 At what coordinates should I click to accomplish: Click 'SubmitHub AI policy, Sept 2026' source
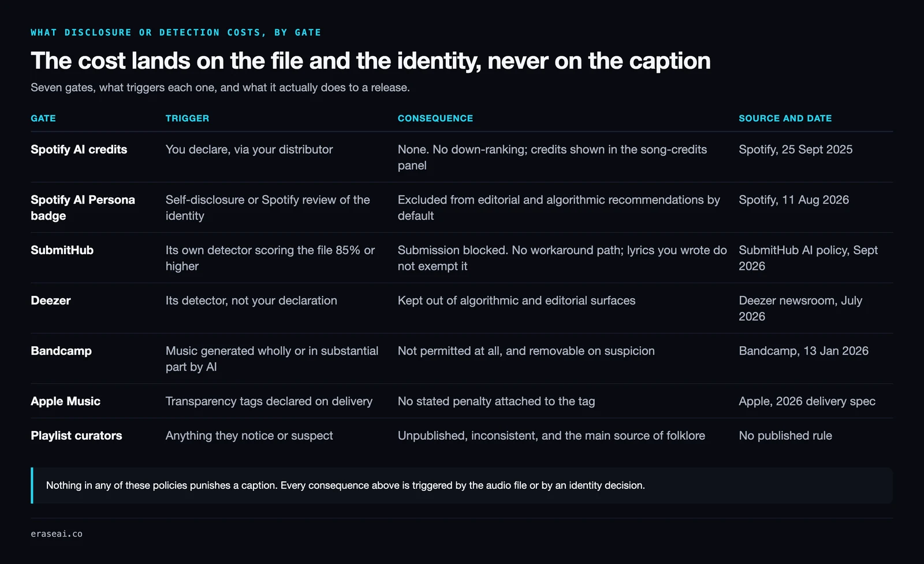point(808,258)
